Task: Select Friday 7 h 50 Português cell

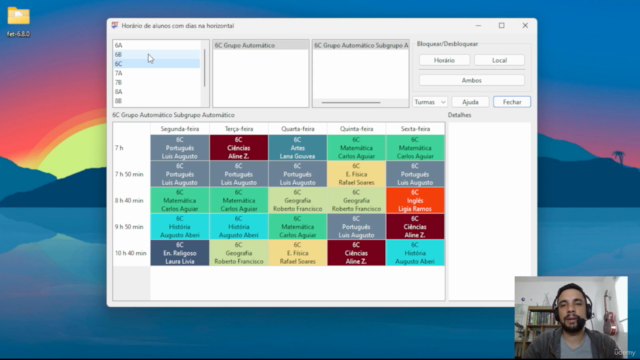Action: pyautogui.click(x=415, y=174)
